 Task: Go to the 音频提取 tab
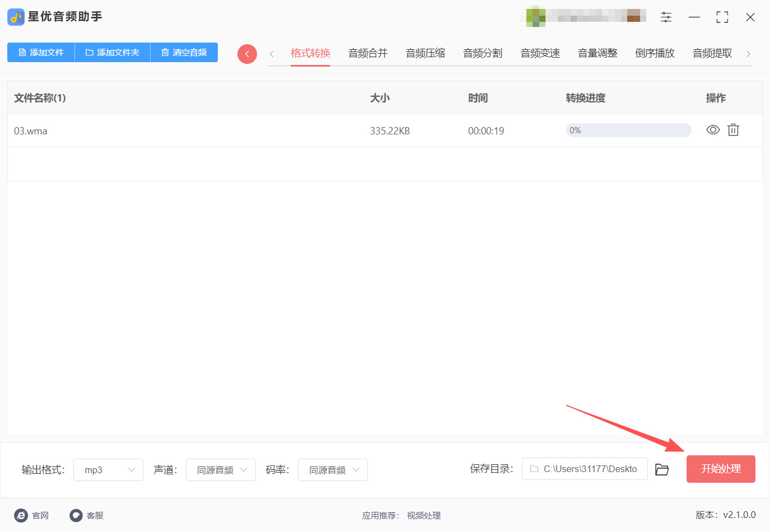pos(712,53)
